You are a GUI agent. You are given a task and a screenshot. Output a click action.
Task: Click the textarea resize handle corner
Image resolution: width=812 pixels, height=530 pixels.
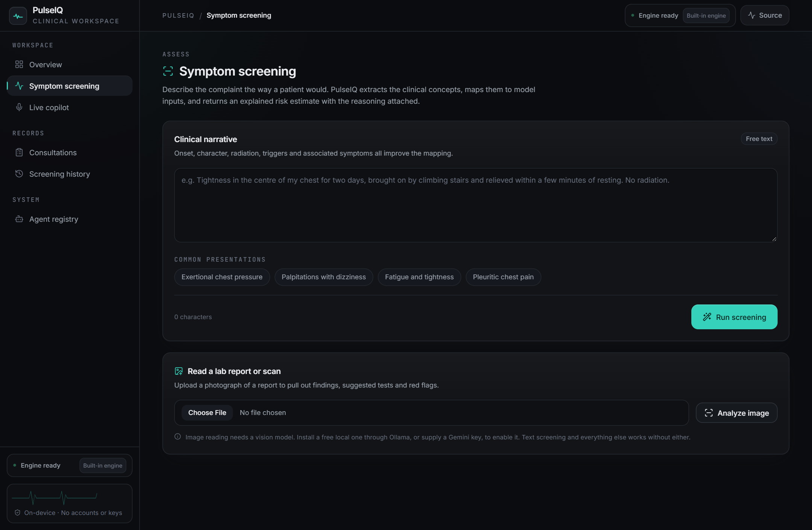tap(774, 239)
